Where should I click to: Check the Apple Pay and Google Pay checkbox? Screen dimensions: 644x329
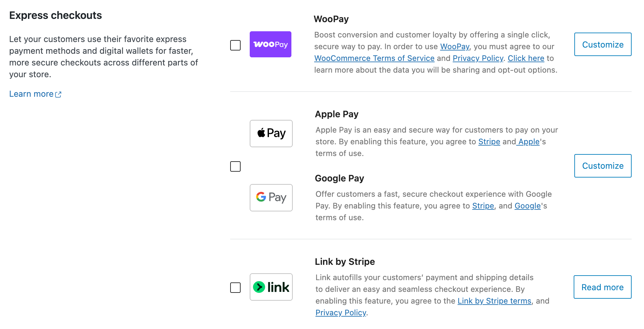tap(235, 166)
